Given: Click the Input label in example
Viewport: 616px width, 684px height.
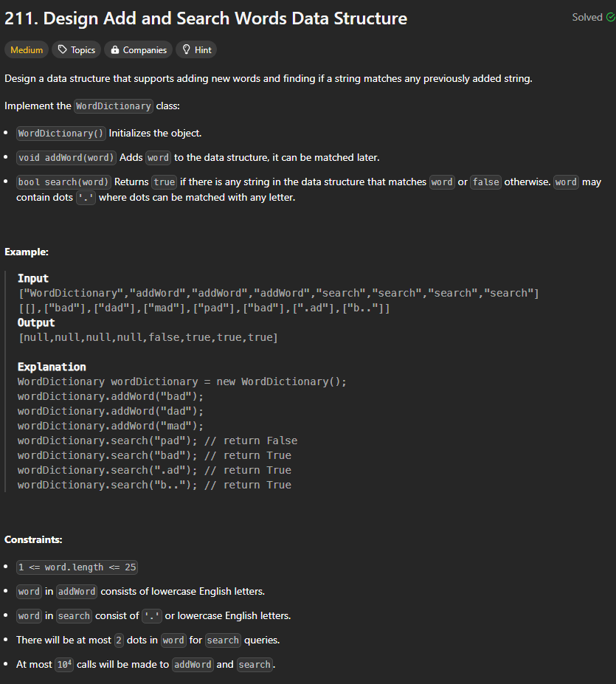Looking at the screenshot, I should click(33, 278).
